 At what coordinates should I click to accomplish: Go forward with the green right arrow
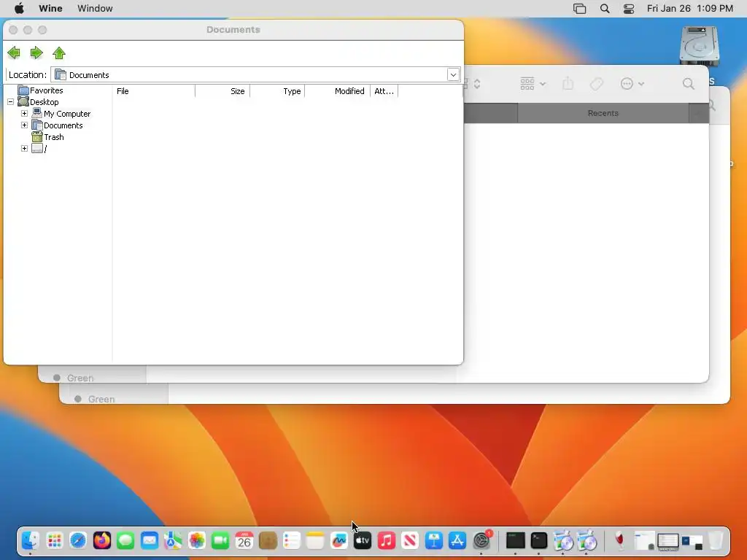(x=36, y=52)
